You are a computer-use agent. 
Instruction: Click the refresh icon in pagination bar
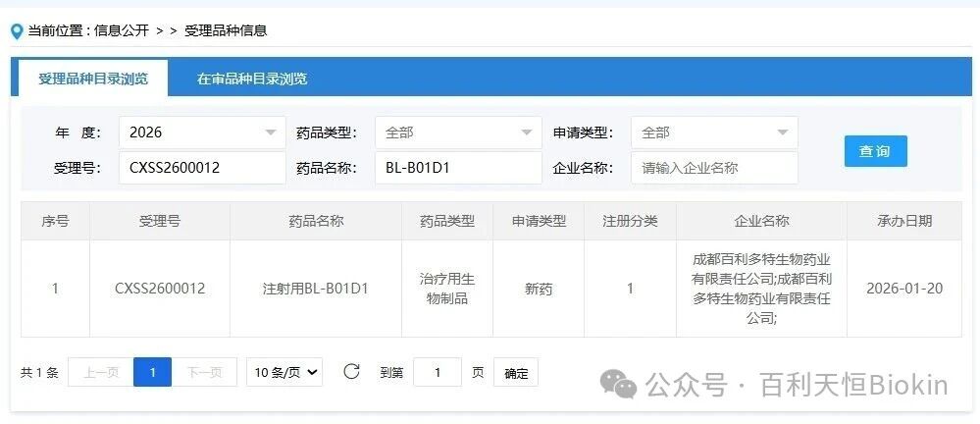pos(351,372)
